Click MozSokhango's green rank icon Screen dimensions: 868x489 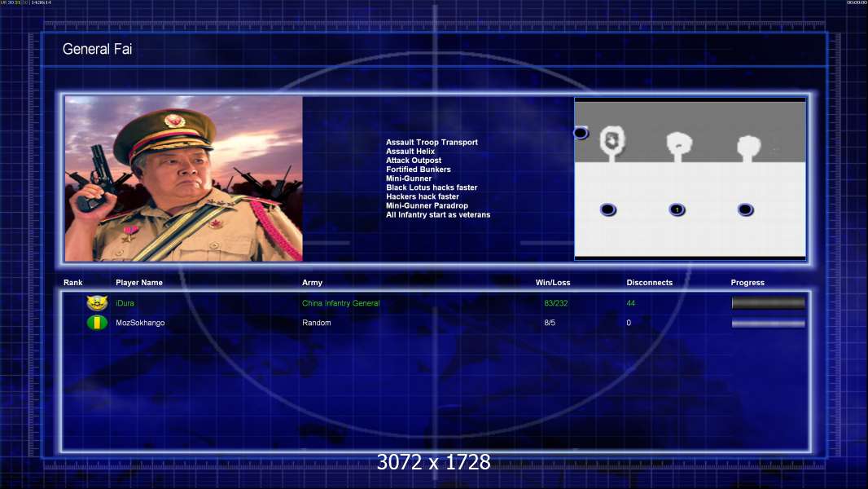pyautogui.click(x=97, y=322)
